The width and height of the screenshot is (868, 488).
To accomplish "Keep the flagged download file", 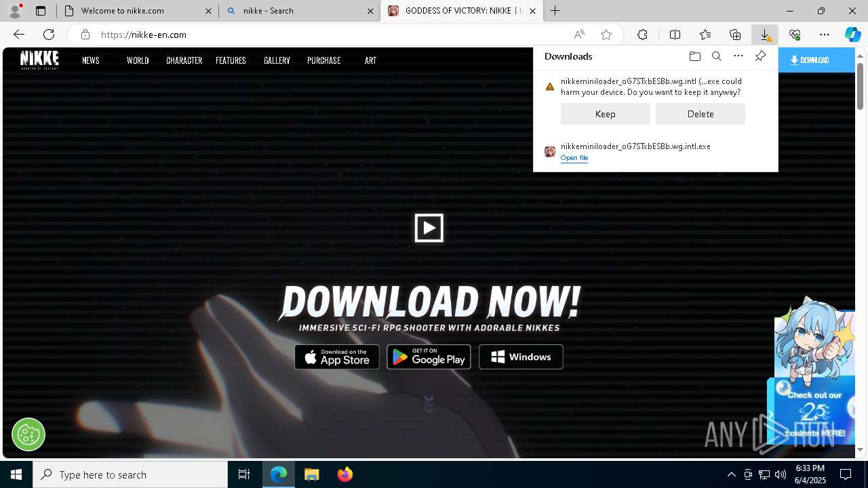I will tap(606, 114).
